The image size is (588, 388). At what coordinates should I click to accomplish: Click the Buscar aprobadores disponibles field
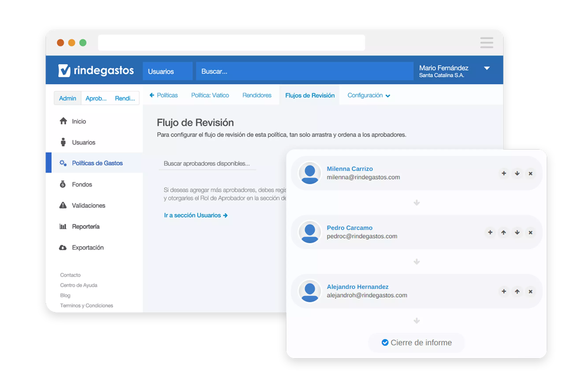[207, 164]
